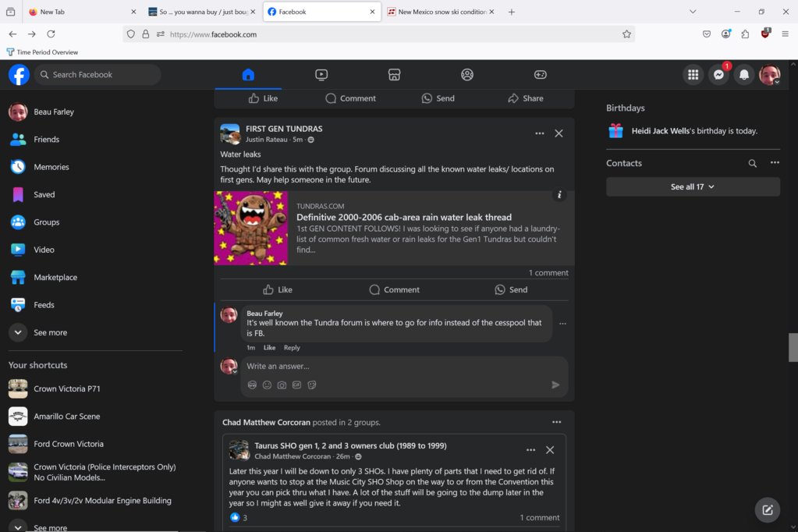Like the previous post in the top action bar

click(x=263, y=98)
